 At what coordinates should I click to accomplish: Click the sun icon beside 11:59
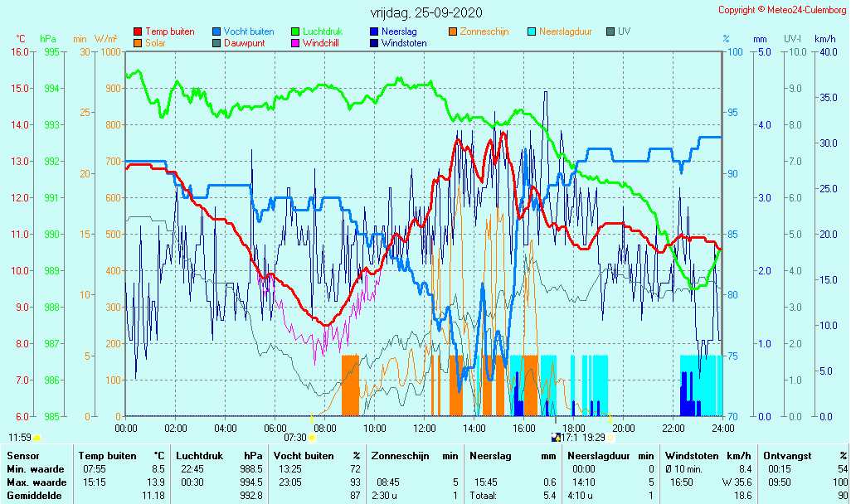click(37, 437)
